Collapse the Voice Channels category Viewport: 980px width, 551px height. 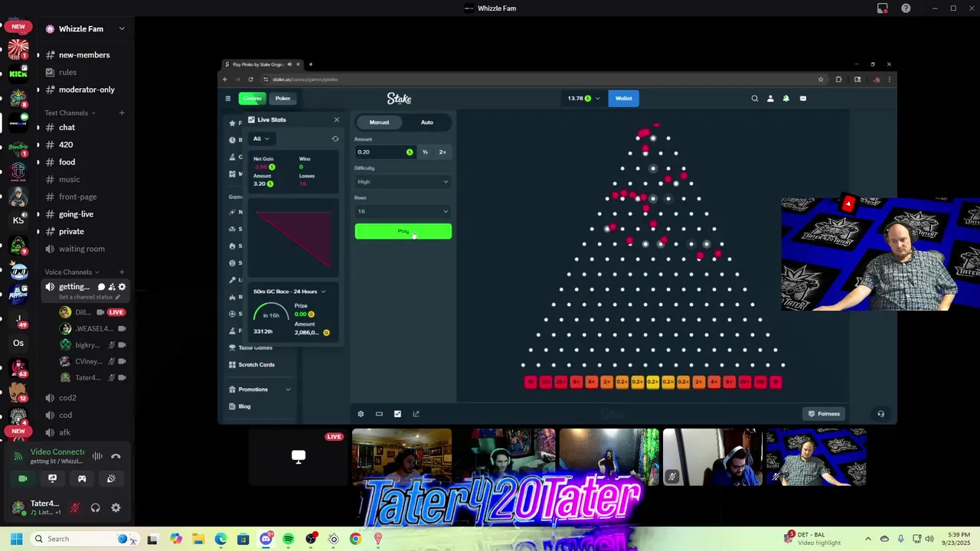[x=72, y=272]
